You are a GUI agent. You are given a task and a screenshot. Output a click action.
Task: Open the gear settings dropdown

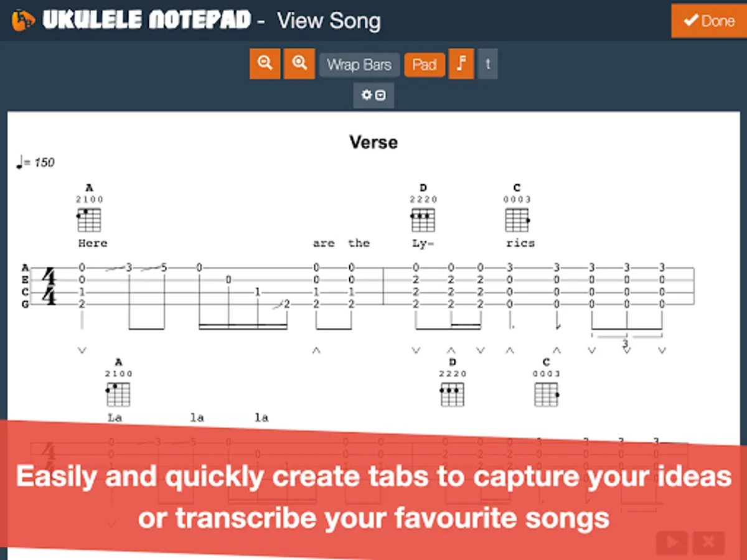[x=374, y=95]
